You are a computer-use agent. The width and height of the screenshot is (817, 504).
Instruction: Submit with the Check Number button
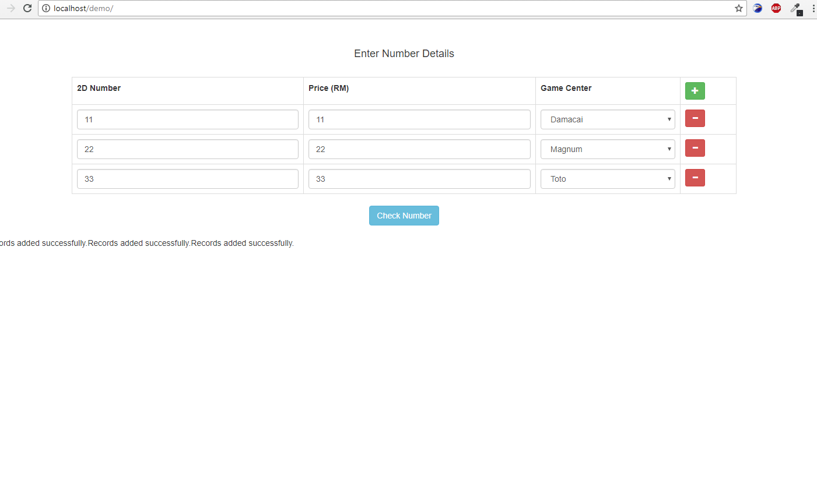point(404,216)
